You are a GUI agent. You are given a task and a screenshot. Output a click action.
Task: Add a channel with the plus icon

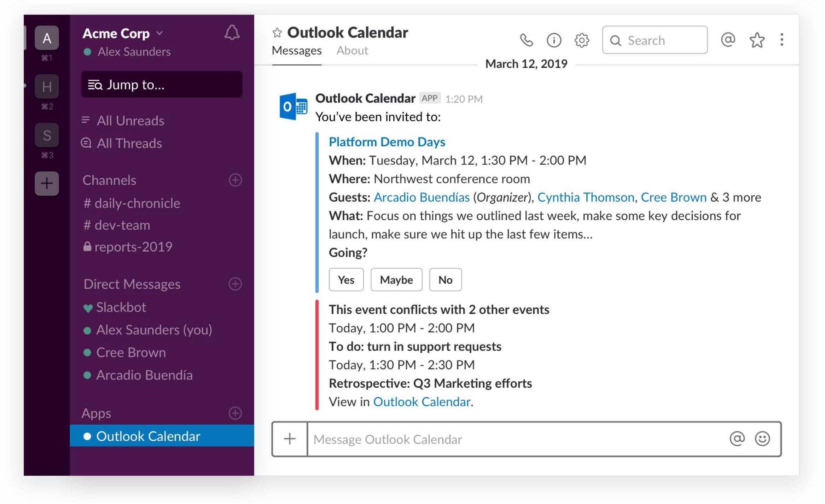(235, 180)
